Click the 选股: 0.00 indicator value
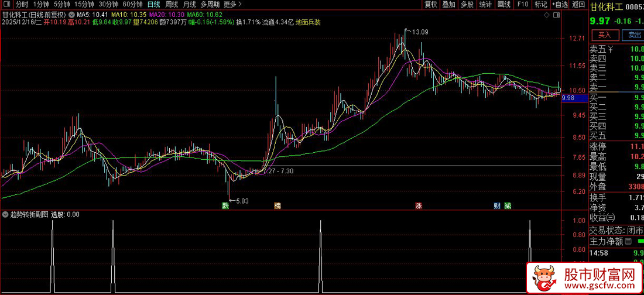 (x=65, y=214)
